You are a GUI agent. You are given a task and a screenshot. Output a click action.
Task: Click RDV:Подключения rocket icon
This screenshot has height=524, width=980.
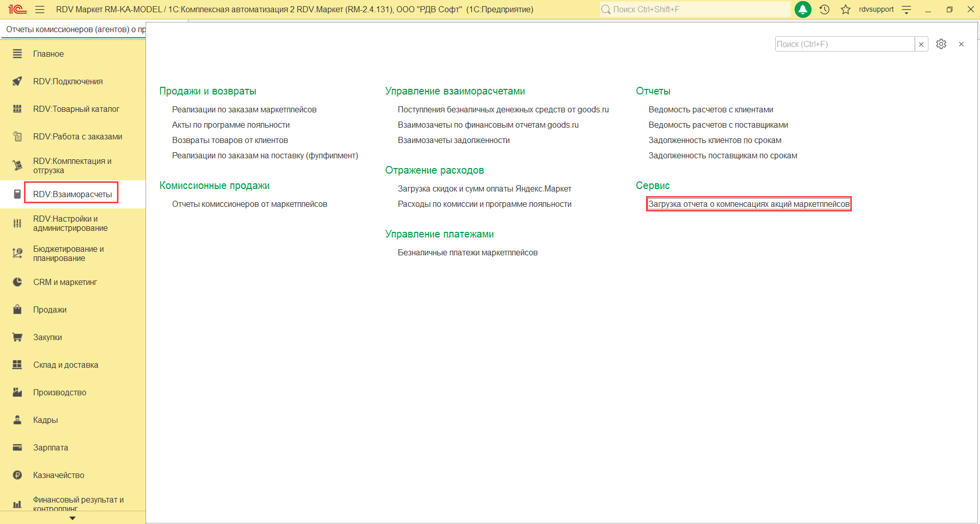coord(17,81)
